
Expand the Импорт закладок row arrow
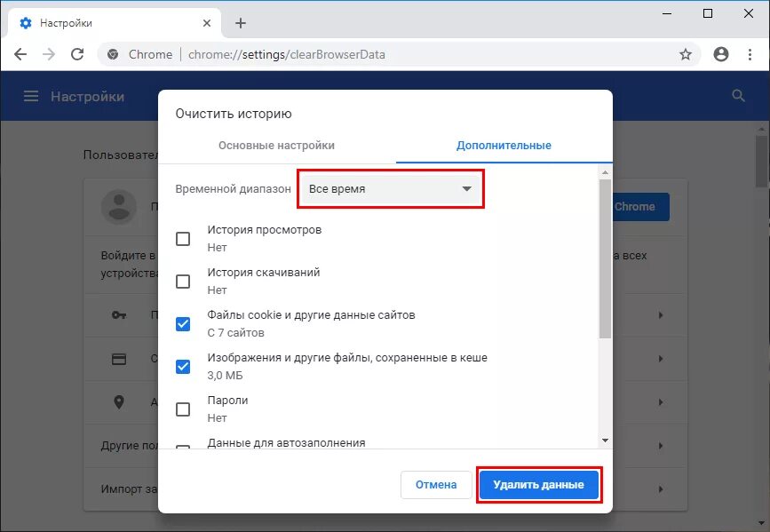(661, 489)
